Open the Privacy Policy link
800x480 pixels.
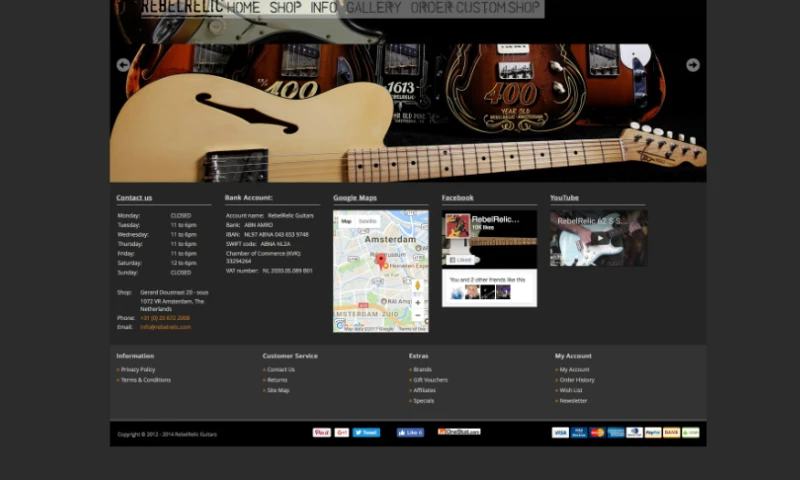138,370
